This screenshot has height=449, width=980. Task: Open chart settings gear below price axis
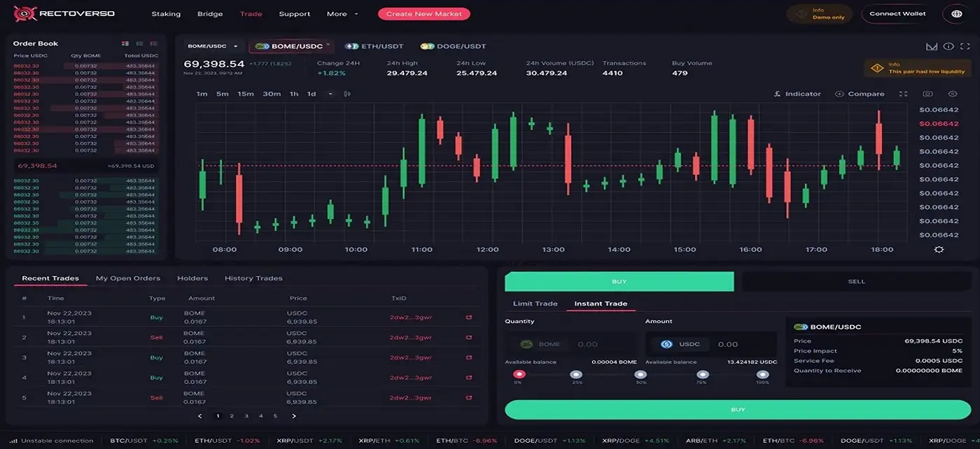point(939,250)
